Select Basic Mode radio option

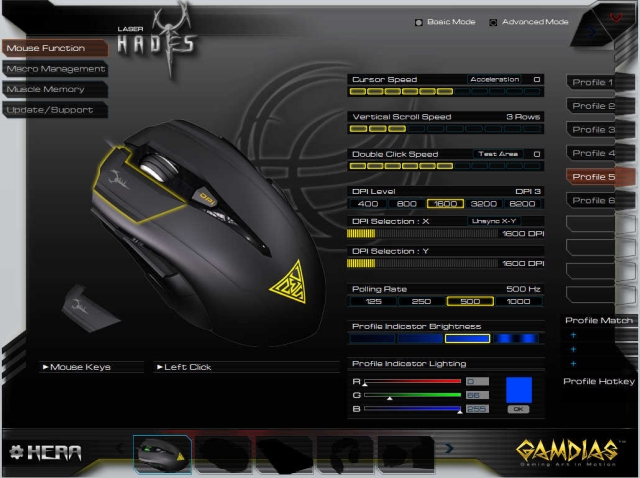coord(419,22)
